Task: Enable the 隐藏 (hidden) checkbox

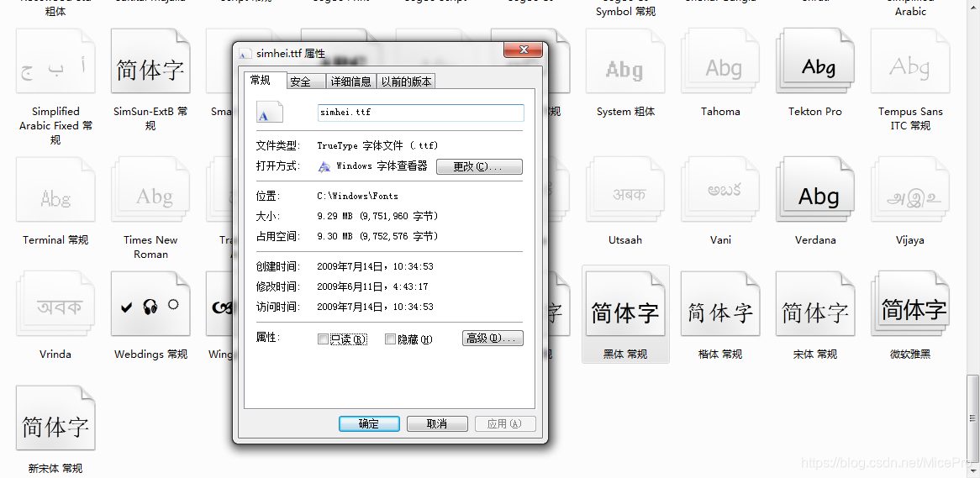Action: pos(391,339)
